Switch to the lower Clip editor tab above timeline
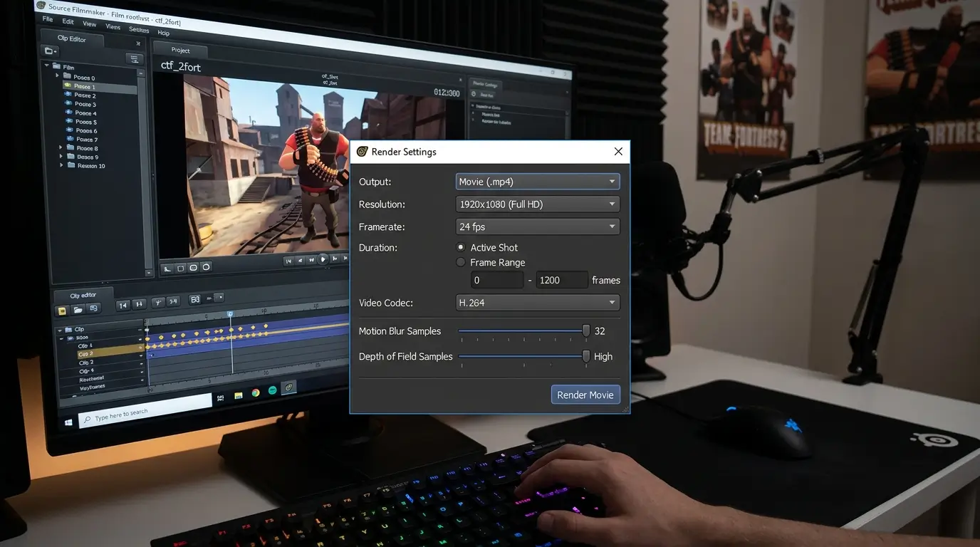Image resolution: width=980 pixels, height=547 pixels. pyautogui.click(x=83, y=295)
